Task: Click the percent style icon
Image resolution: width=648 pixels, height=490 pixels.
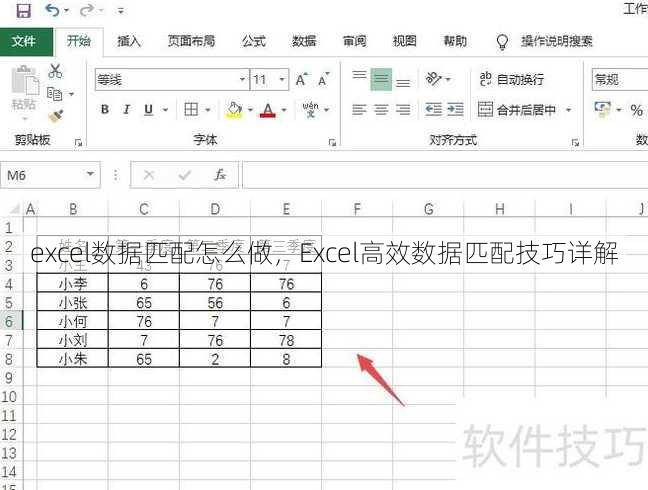Action: tap(636, 110)
